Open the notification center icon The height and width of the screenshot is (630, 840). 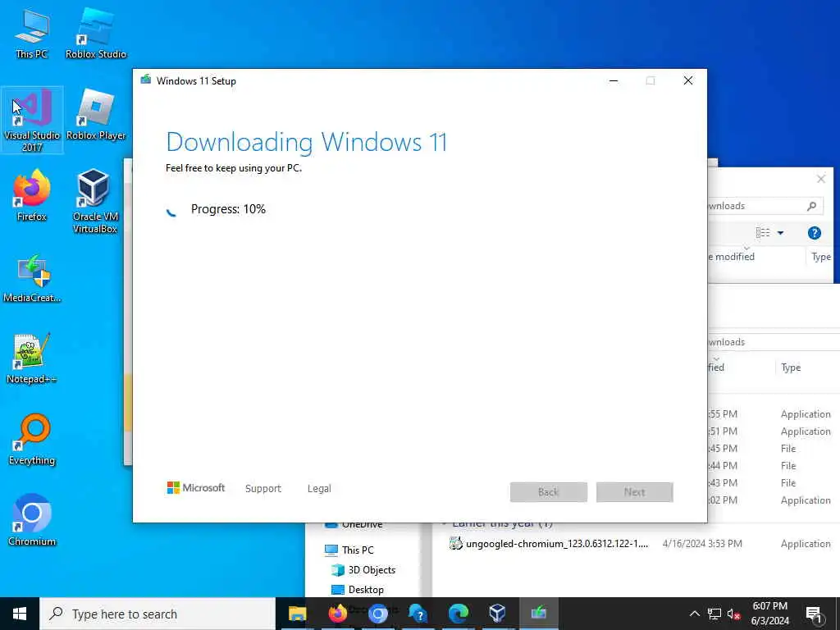815,614
